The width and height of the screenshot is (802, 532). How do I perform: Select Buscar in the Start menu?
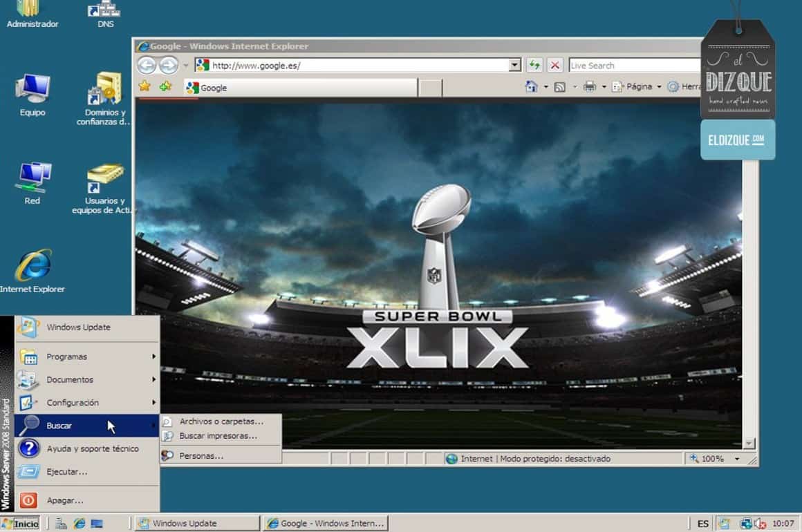tap(87, 425)
